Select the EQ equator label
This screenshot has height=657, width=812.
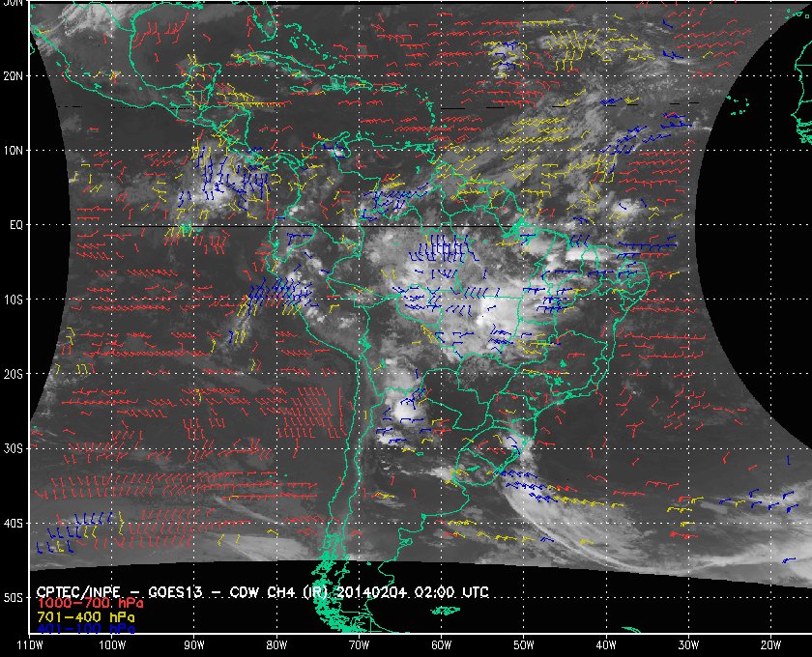(16, 225)
